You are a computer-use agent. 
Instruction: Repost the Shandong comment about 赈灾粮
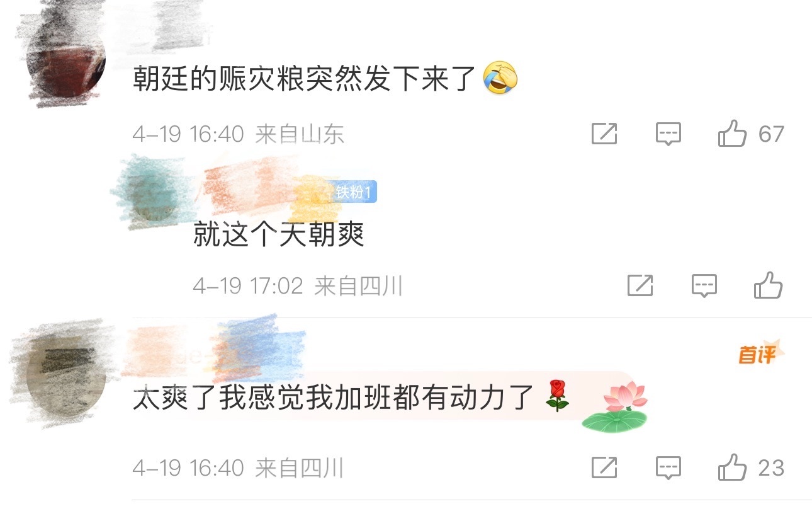[x=604, y=134]
